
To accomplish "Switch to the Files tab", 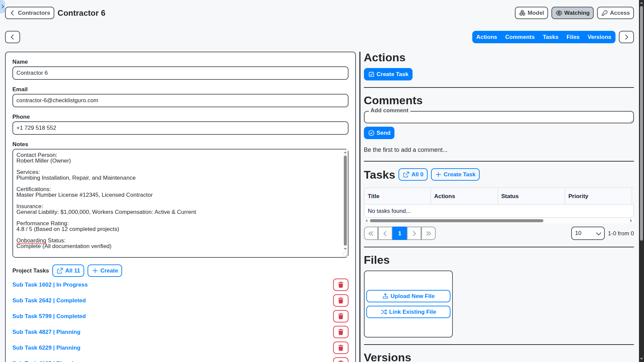I will point(573,37).
